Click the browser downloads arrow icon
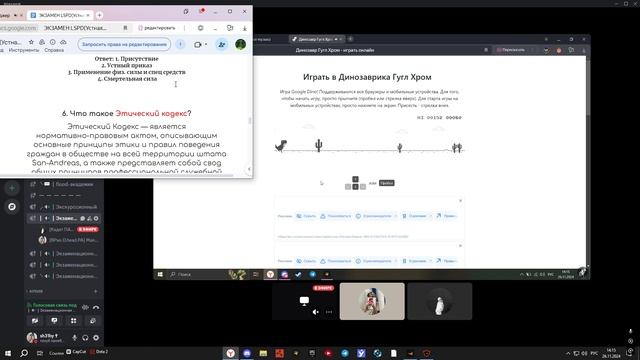Screen dimensions: 640x360 (244, 28)
